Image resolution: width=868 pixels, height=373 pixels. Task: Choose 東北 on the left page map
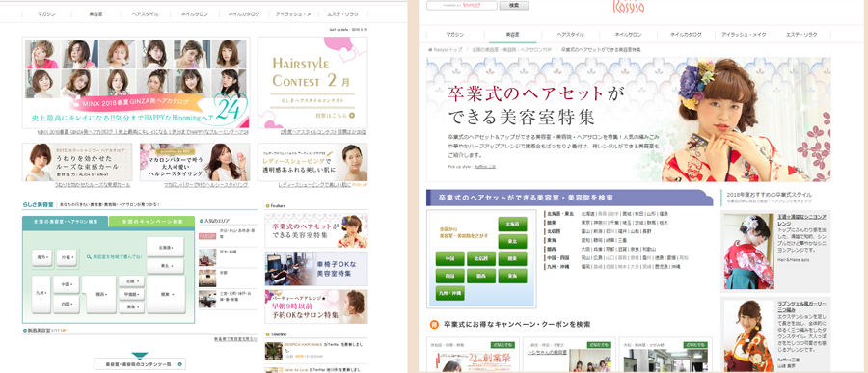pos(165,266)
